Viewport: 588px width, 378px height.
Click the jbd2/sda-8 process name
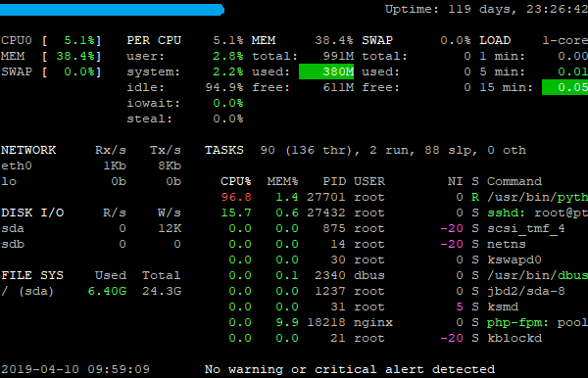(525, 291)
